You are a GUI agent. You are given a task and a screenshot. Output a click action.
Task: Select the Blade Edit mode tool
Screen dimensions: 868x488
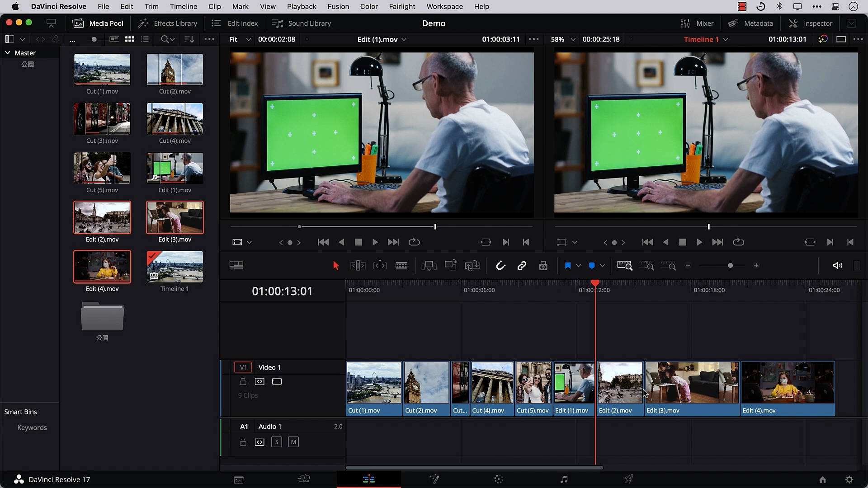(401, 266)
